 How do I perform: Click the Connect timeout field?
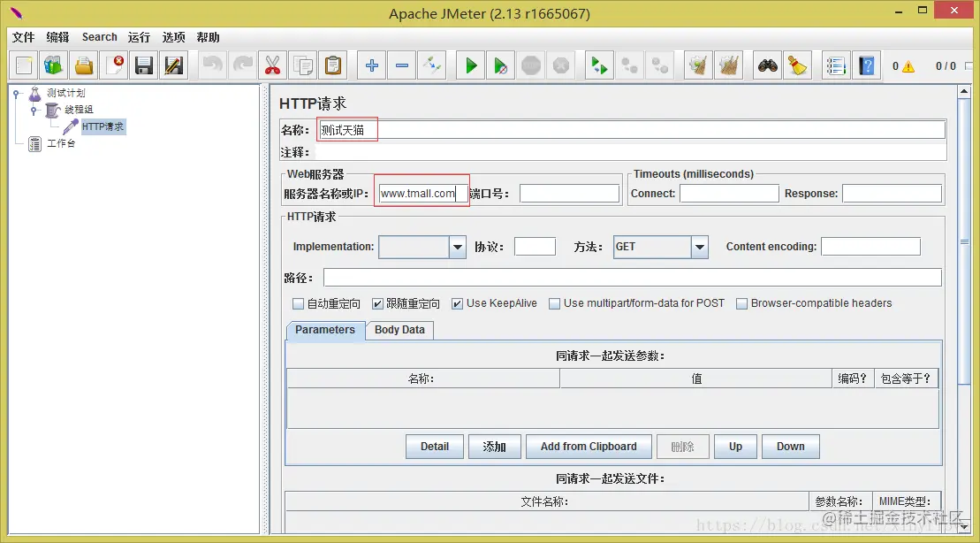[x=729, y=194]
